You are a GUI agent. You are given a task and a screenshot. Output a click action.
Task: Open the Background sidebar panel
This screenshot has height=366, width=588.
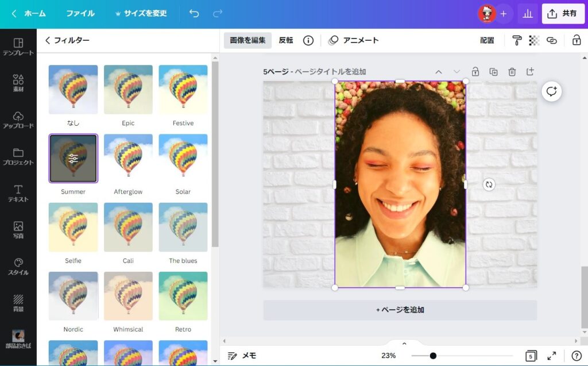[x=18, y=303]
